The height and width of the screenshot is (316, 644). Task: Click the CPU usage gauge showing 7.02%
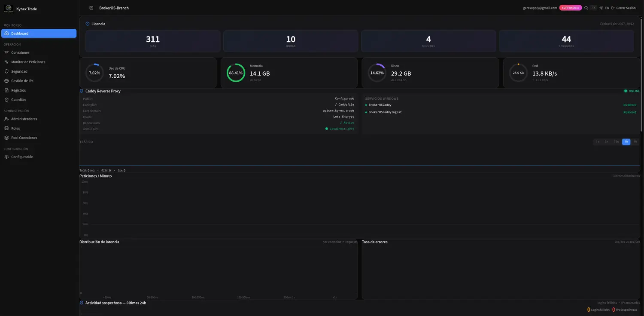pos(94,73)
